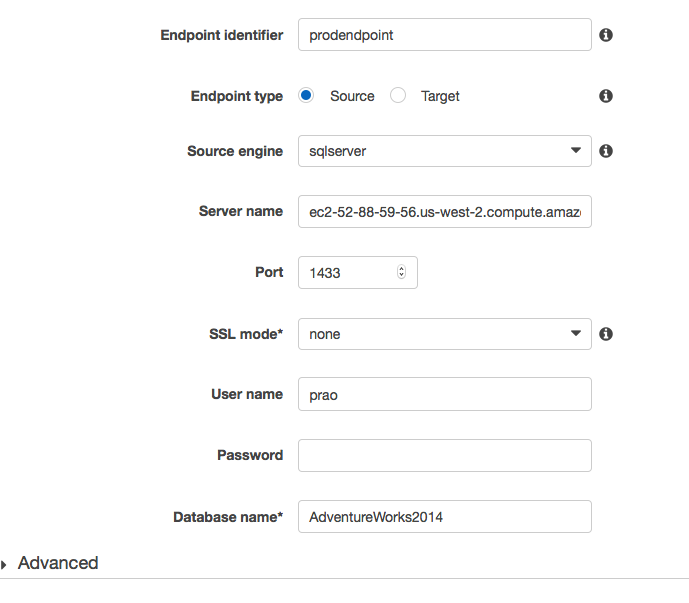Decrease the Port value with down arrow
The height and width of the screenshot is (603, 689).
click(x=402, y=276)
